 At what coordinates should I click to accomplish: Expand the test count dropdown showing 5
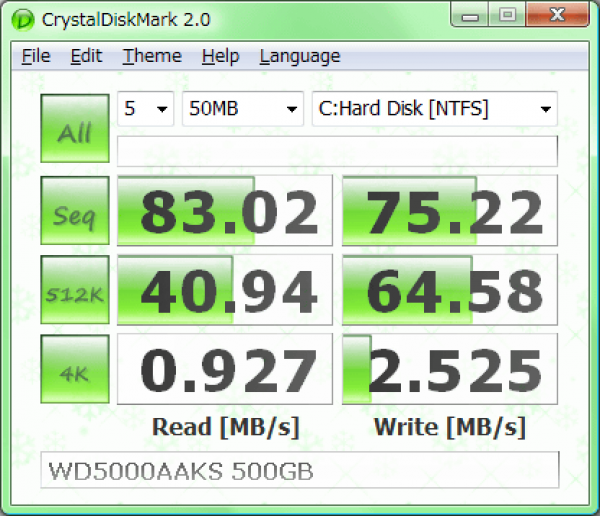145,109
